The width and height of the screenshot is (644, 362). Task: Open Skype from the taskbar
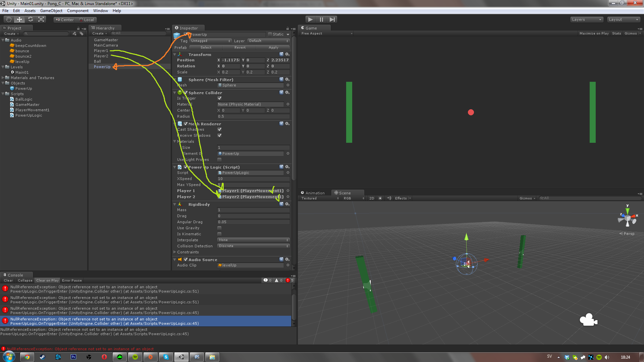(x=166, y=357)
